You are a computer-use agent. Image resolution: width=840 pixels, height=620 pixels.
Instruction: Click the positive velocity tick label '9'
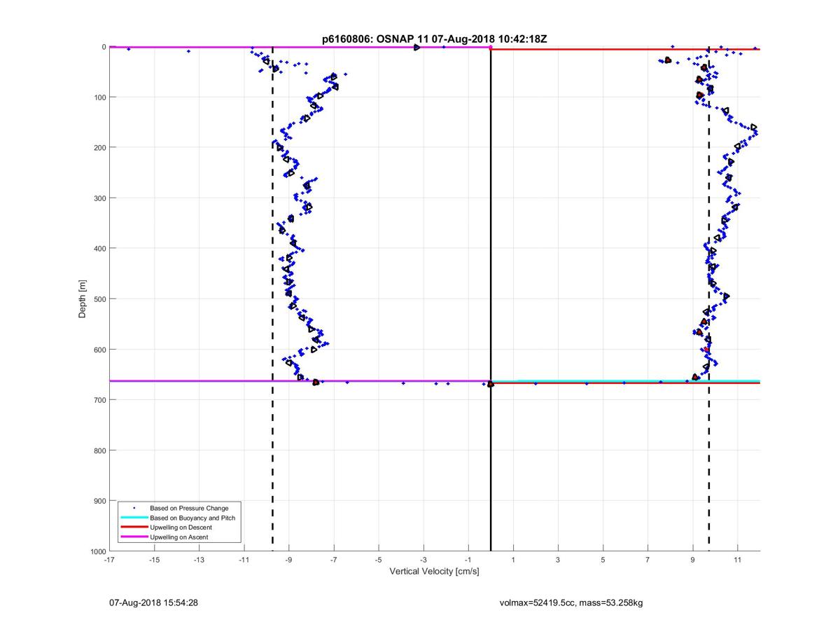(692, 560)
